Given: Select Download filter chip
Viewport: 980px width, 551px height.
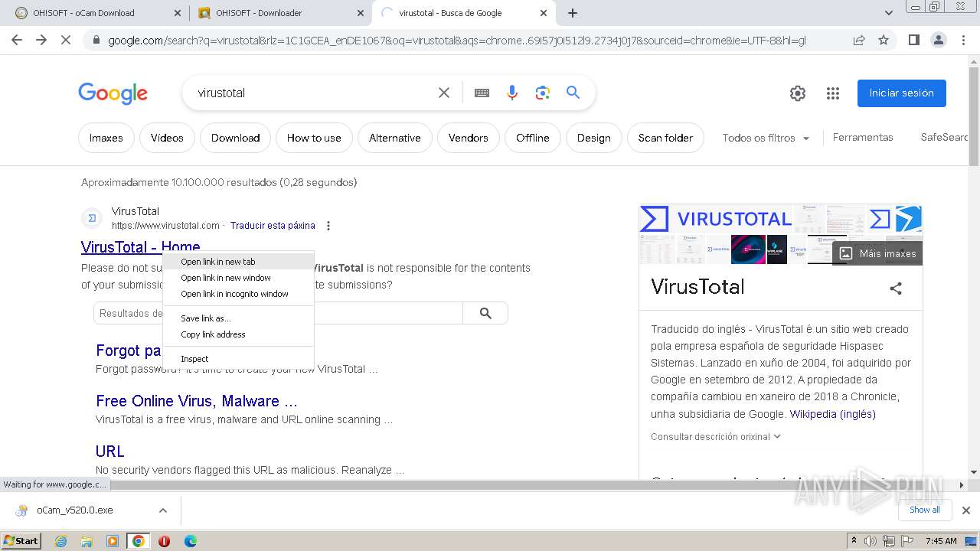Looking at the screenshot, I should [236, 138].
